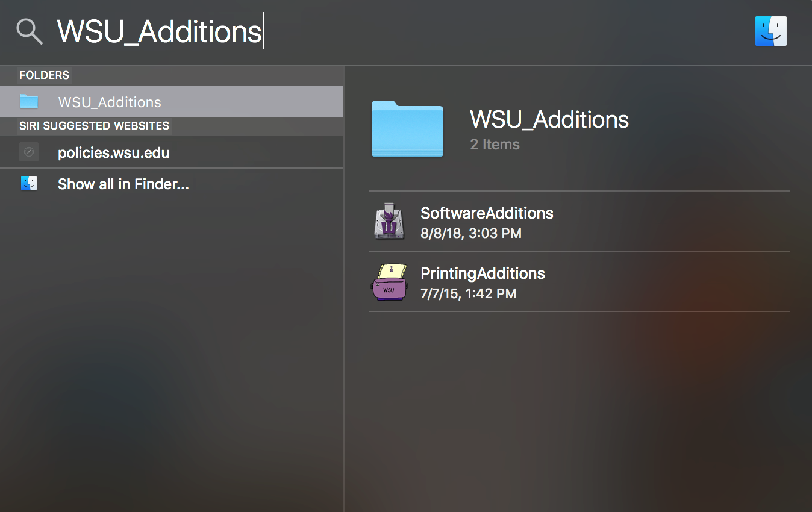This screenshot has height=512, width=812.
Task: Click the large blue folder preview icon
Action: click(407, 129)
